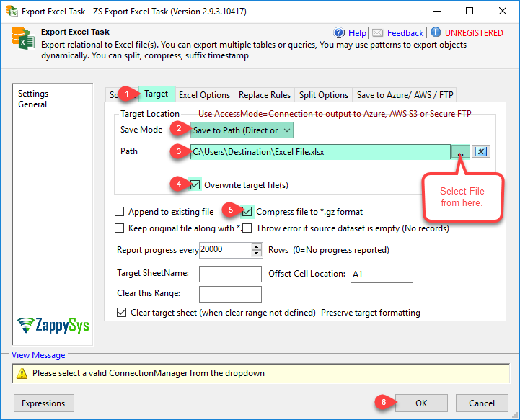Open the Save Mode dropdown
The width and height of the screenshot is (520, 420).
point(242,130)
